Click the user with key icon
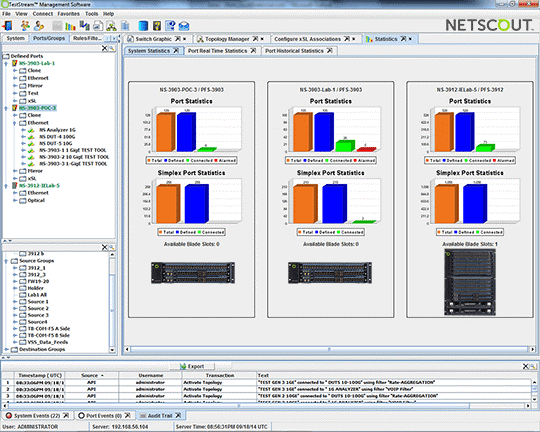The height and width of the screenshot is (432, 540). pos(39,26)
